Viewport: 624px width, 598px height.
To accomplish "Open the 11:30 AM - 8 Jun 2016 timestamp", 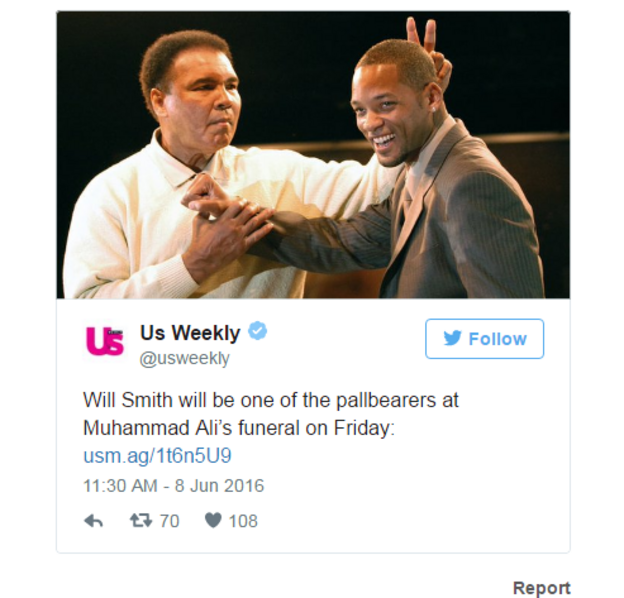I will [x=174, y=486].
